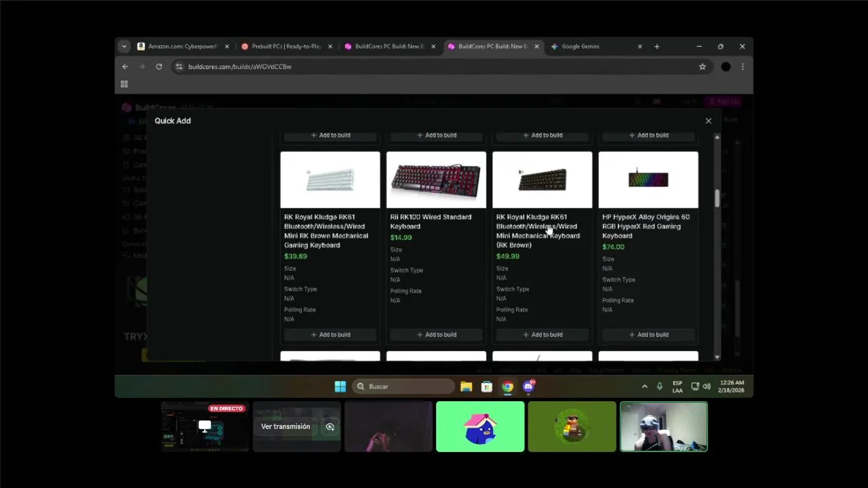Screen dimensions: 868x488
Task: Open Chrome from the taskbar
Action: [x=508, y=386]
